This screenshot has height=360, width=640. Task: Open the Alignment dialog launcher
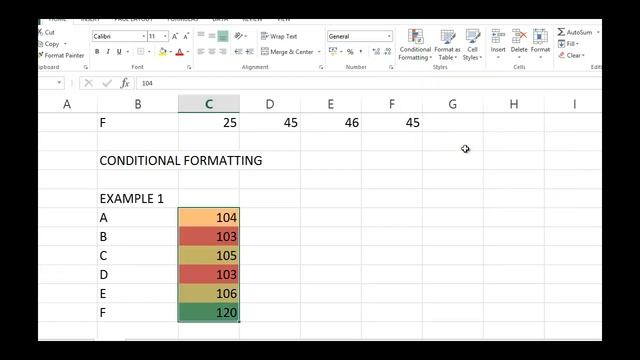coord(321,67)
